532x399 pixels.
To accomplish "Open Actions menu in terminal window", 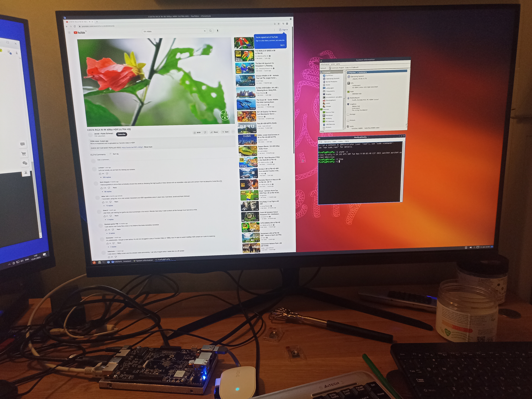I will tap(327, 142).
